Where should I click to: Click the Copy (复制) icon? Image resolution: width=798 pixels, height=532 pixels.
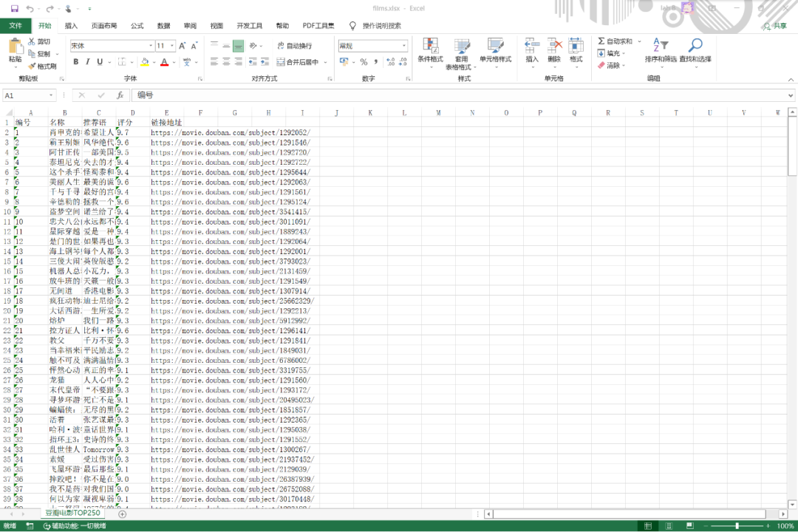point(32,53)
